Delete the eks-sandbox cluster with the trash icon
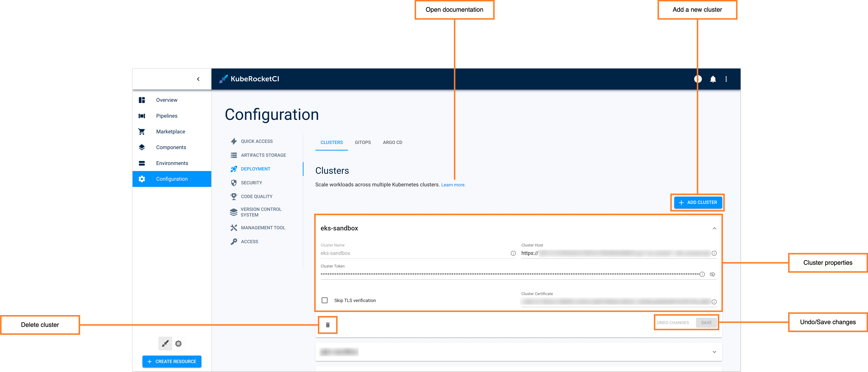Screen dimensions: 868x372 [x=327, y=324]
